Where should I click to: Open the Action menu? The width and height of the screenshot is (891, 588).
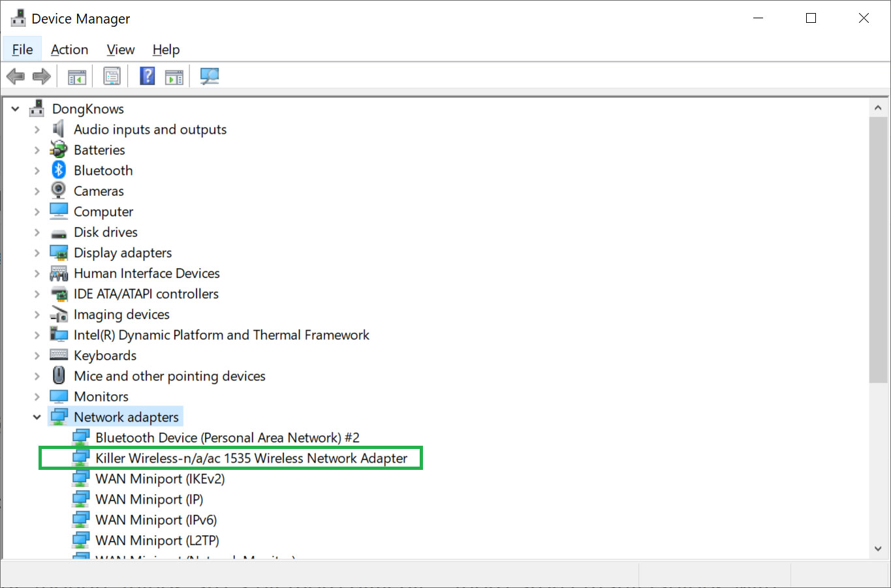click(69, 50)
